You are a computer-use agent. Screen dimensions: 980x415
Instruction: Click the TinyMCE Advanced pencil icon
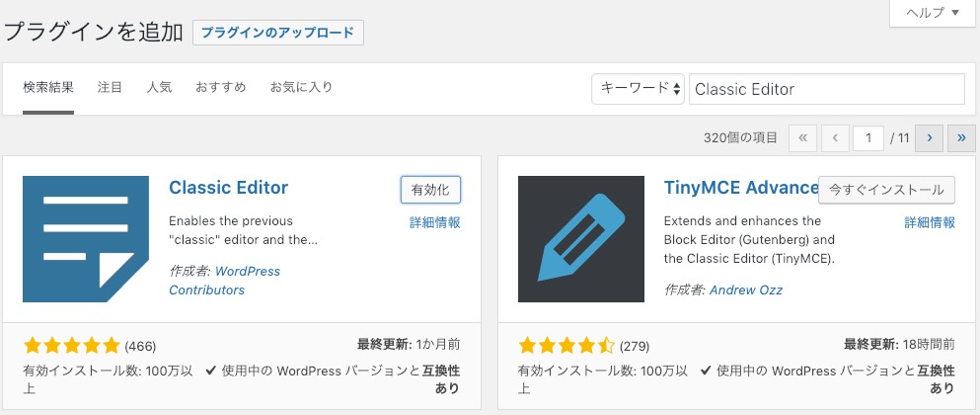(581, 239)
